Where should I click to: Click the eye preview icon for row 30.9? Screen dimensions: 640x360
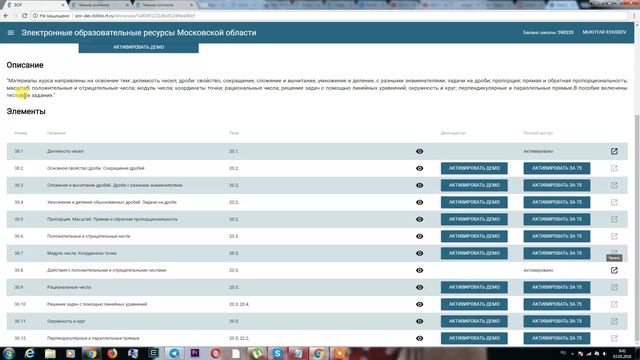pyautogui.click(x=419, y=287)
